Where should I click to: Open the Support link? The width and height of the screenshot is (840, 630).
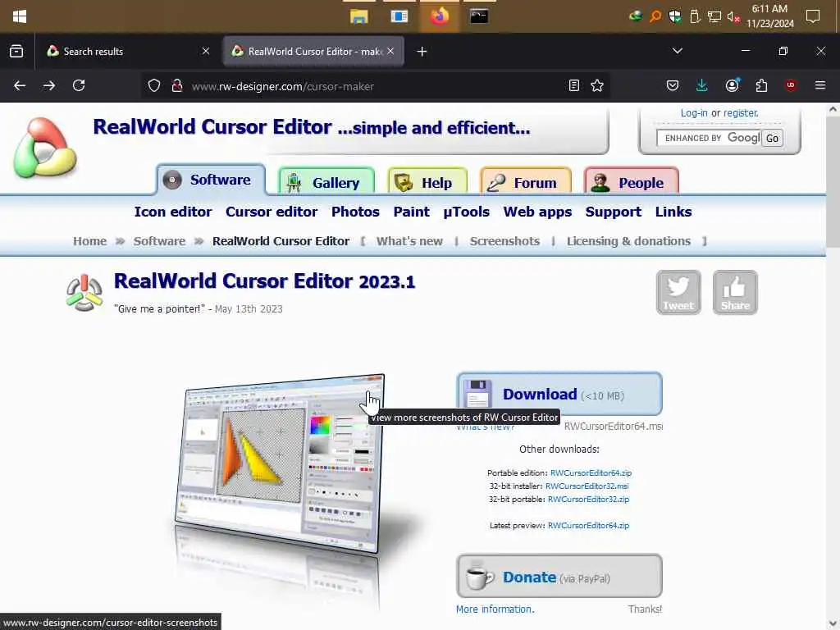tap(614, 212)
